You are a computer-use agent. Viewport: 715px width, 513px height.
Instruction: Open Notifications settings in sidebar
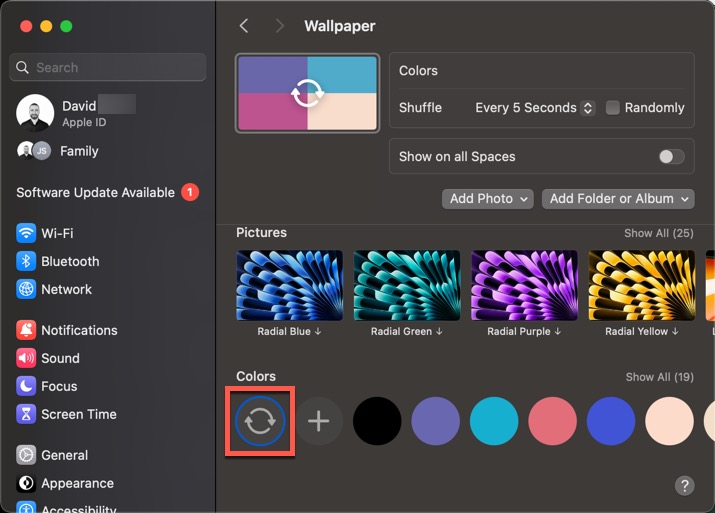click(67, 330)
